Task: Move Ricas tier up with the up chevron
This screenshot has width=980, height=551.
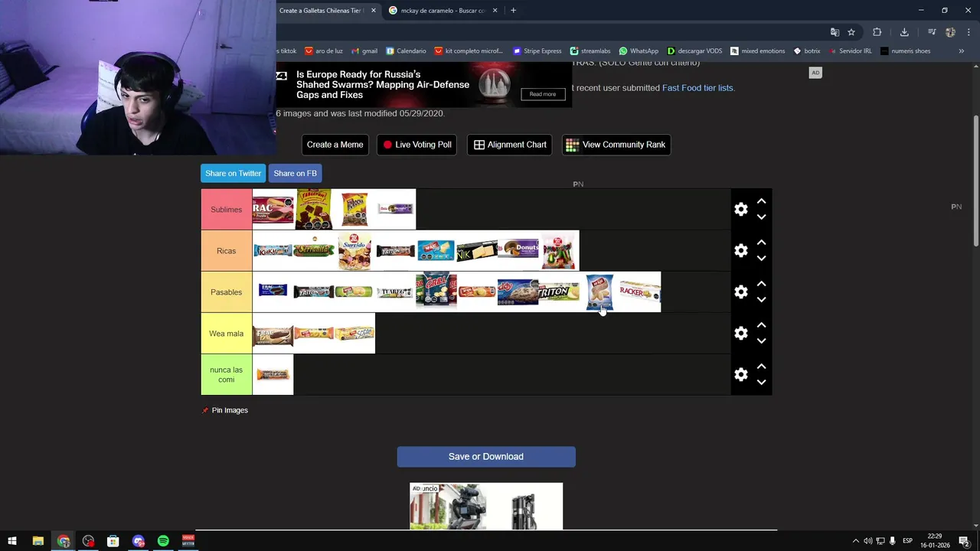Action: (x=761, y=243)
